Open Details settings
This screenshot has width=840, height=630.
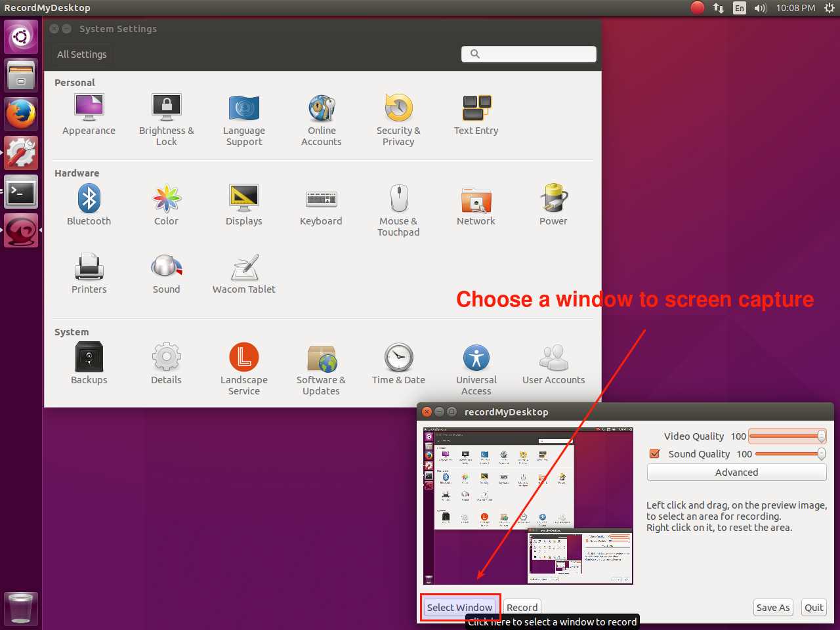(x=166, y=364)
